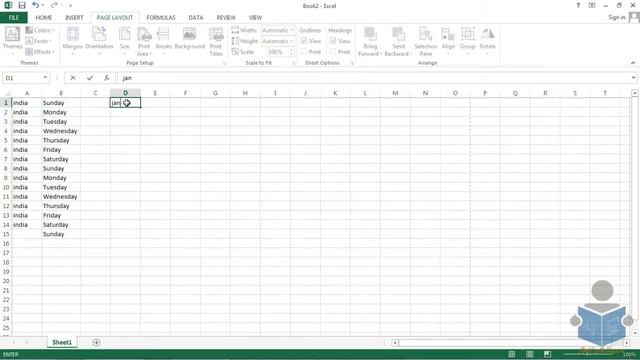Cancel the entry with formula bar X

click(x=73, y=78)
